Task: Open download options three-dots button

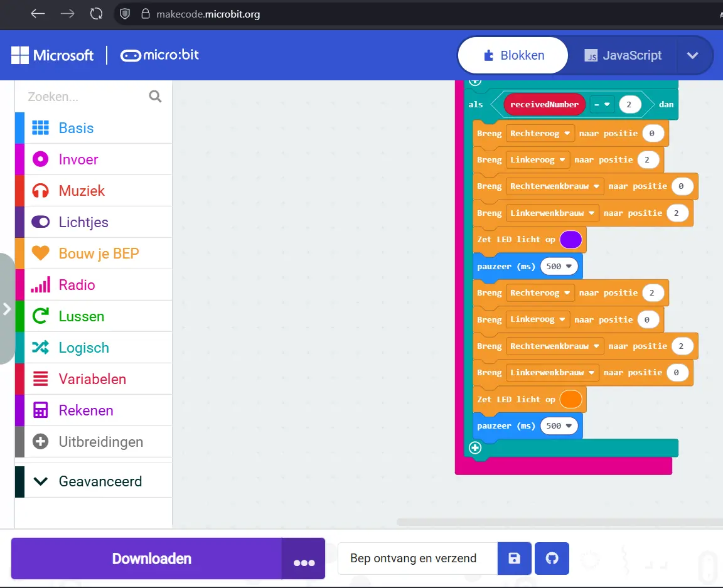Action: pos(304,559)
